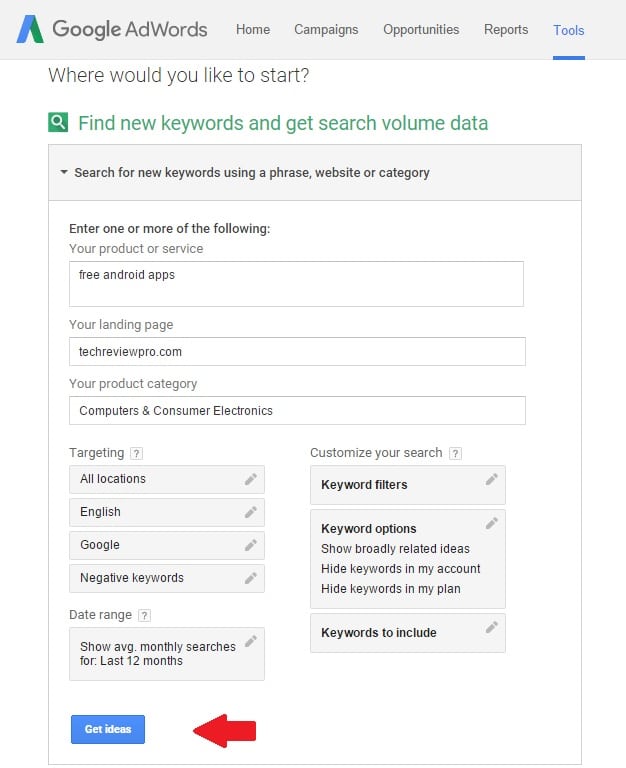The width and height of the screenshot is (626, 768).
Task: Click the Google AdWords logo
Action: (112, 29)
